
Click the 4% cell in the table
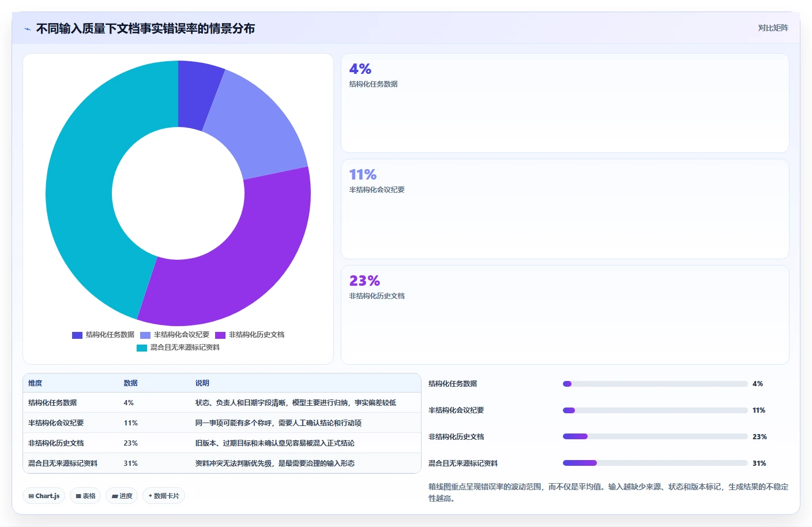click(x=129, y=403)
